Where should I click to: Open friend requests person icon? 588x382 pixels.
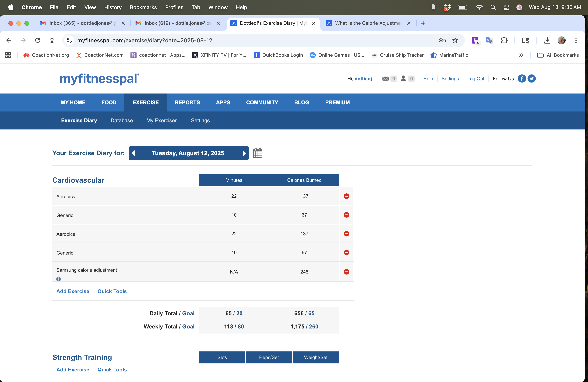(403, 79)
